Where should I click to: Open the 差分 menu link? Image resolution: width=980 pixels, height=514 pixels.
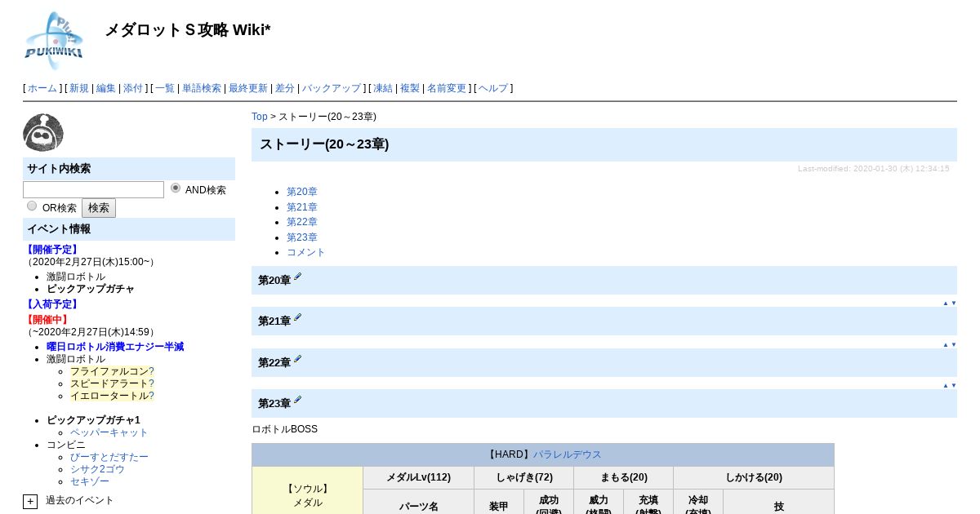point(285,88)
